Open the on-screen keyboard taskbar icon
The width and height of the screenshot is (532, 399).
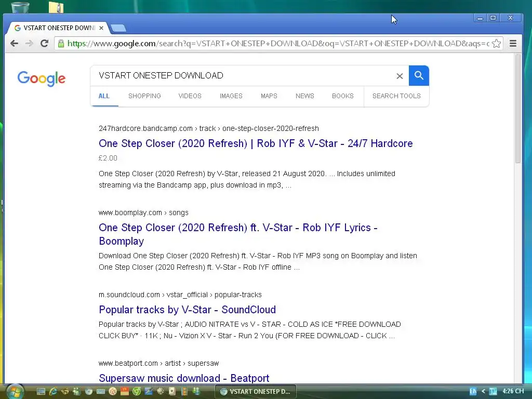click(101, 392)
